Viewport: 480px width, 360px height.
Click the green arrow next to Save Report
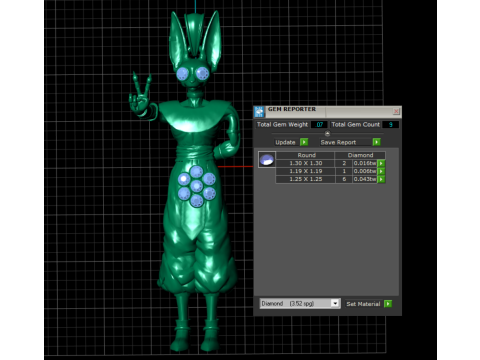coord(377,142)
